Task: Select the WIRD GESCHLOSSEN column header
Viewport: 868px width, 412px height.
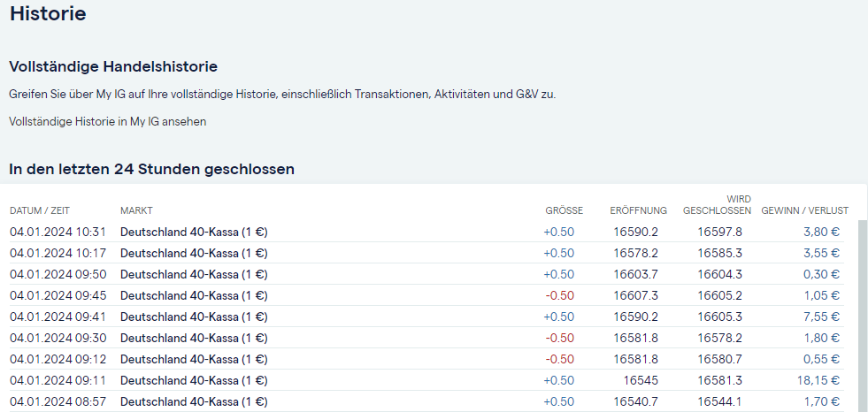Action: (x=718, y=205)
